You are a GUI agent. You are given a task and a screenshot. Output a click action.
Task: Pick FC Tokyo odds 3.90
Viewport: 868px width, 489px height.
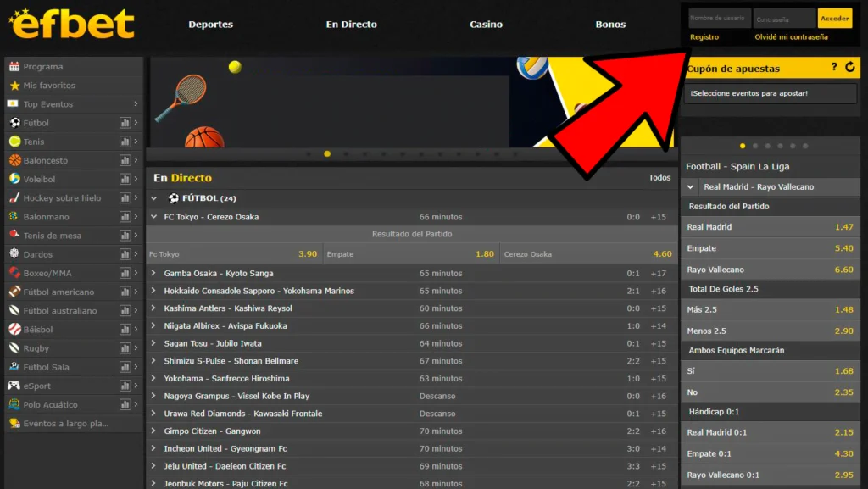coord(233,254)
